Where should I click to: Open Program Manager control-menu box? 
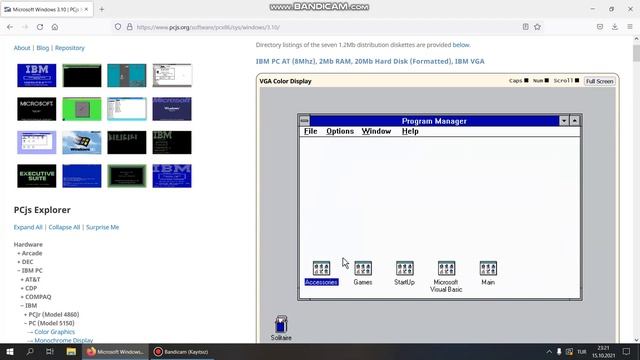coord(304,121)
